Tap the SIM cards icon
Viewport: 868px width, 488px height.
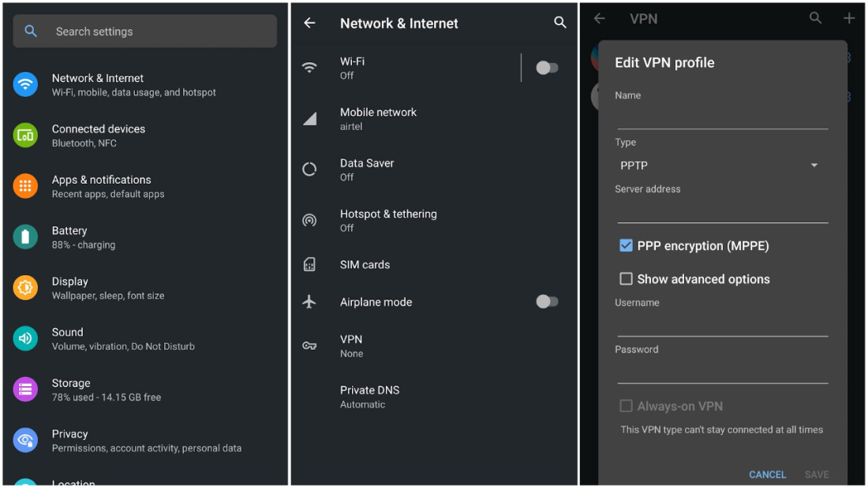coord(309,264)
